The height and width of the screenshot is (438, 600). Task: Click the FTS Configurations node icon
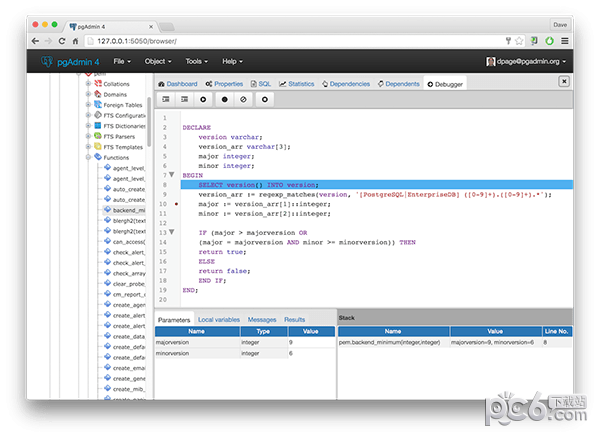[x=98, y=115]
